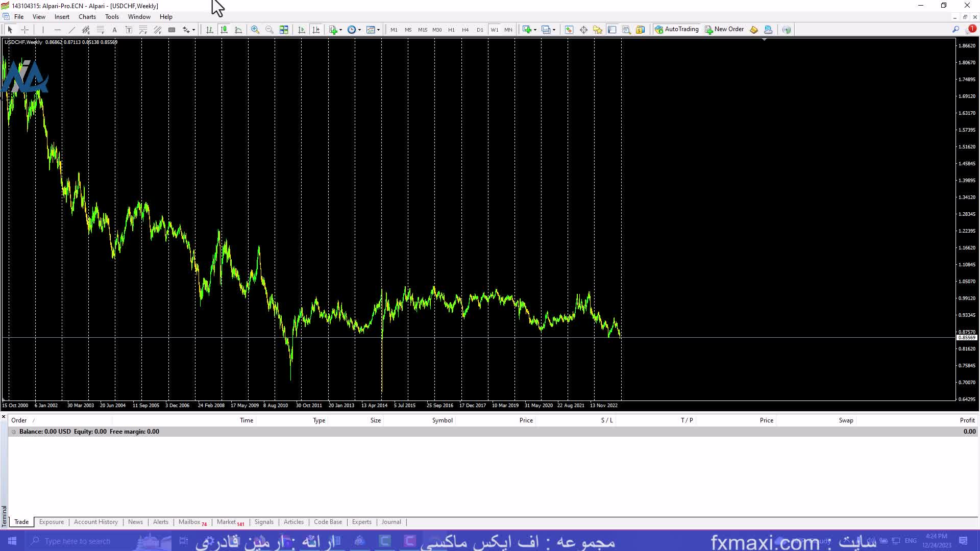Screen dimensions: 980x551
Task: Toggle the chart Auto Scroll button
Action: 301,30
